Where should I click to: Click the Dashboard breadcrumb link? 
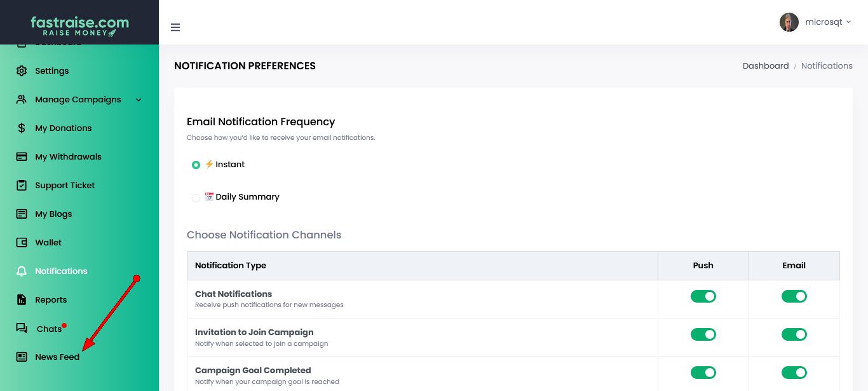(765, 65)
